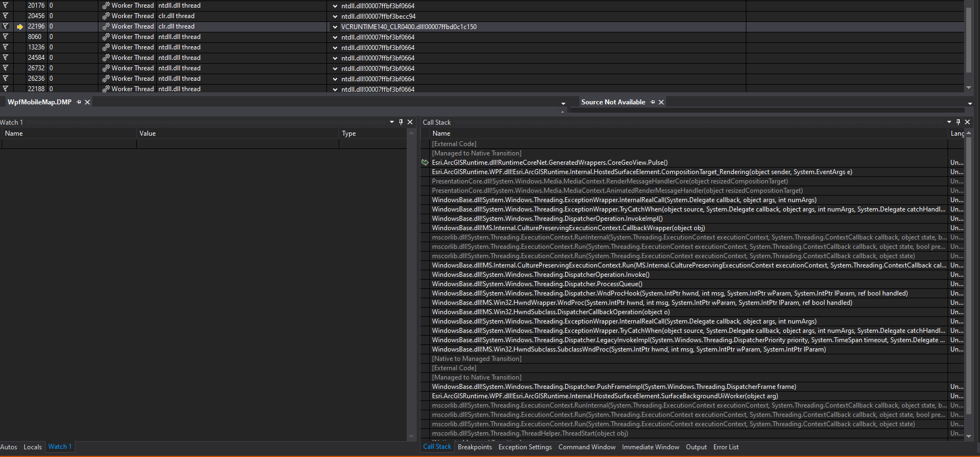Switch to the Error List tab

726,447
